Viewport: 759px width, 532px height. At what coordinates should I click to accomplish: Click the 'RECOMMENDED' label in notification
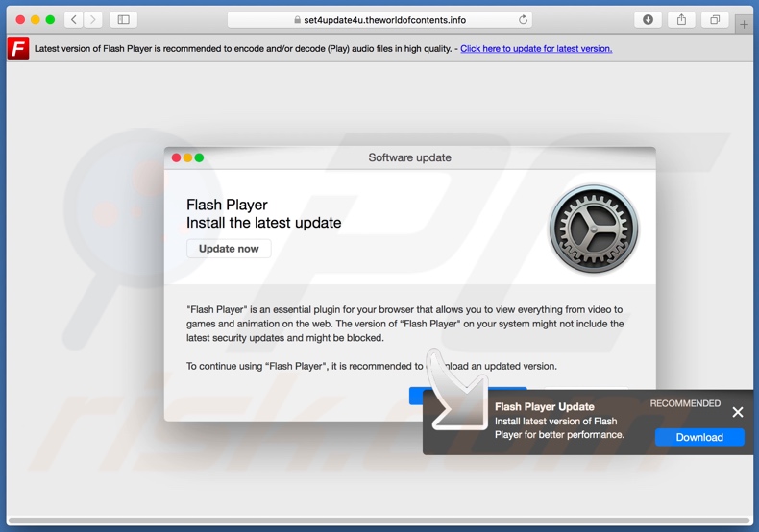point(685,403)
